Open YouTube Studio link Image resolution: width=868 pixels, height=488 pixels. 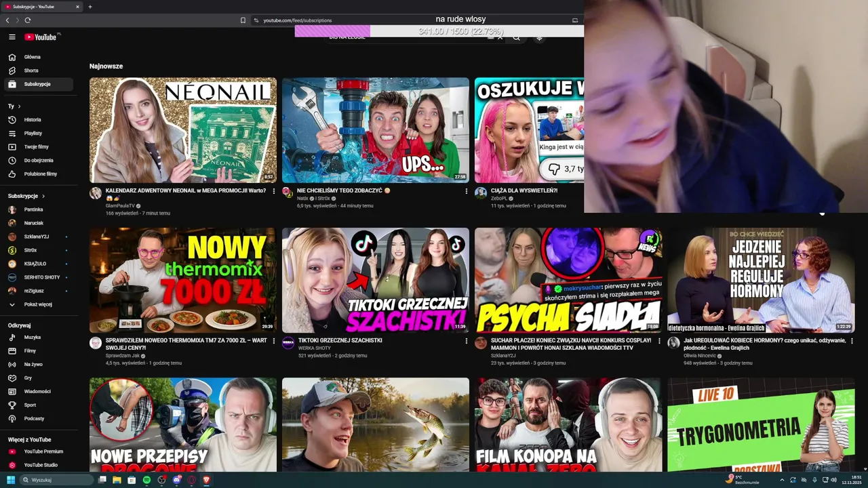40,465
